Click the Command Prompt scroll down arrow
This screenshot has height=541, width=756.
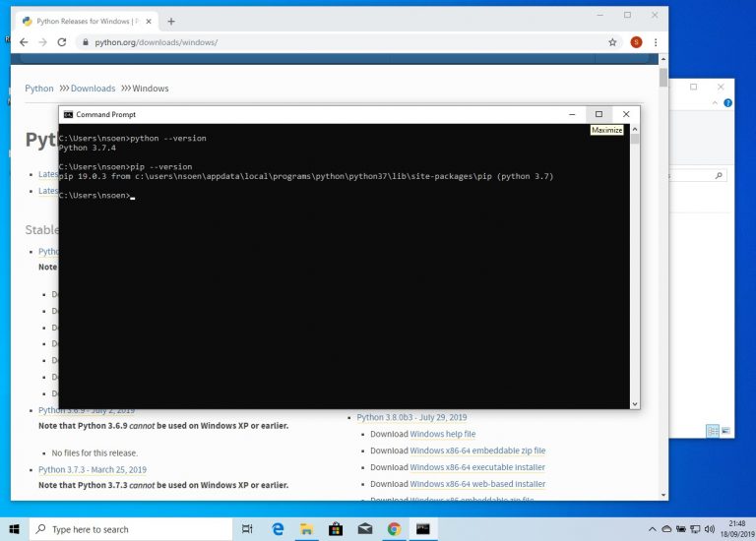[x=635, y=403]
